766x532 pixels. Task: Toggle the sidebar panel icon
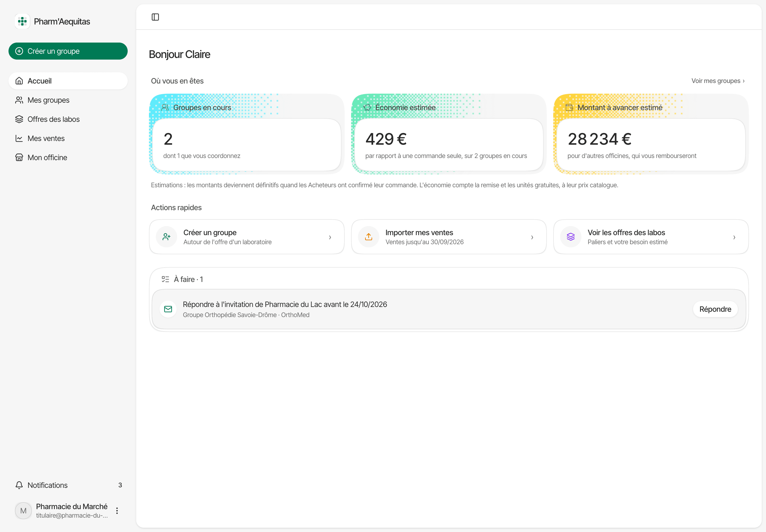click(x=155, y=17)
